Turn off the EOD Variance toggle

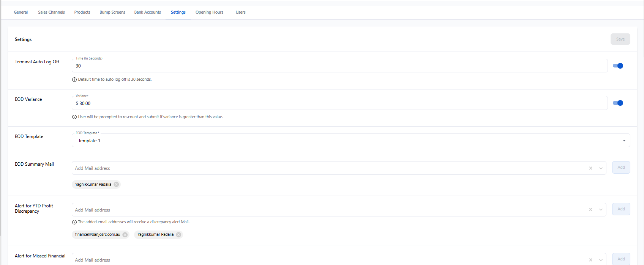(x=618, y=103)
